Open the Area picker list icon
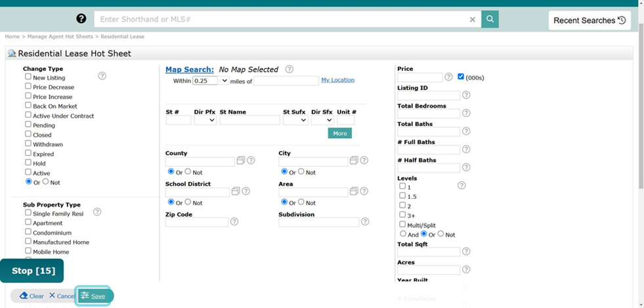644x308 pixels. [354, 191]
